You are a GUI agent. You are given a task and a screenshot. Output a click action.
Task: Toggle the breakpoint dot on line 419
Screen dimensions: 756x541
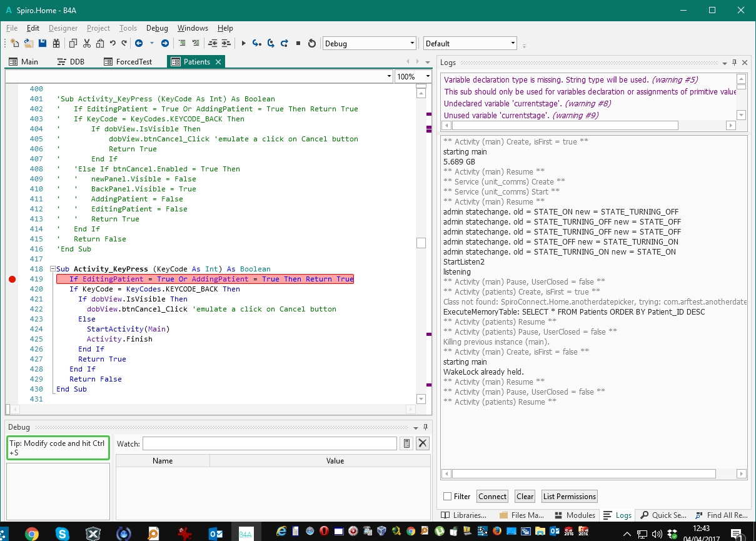pyautogui.click(x=12, y=279)
